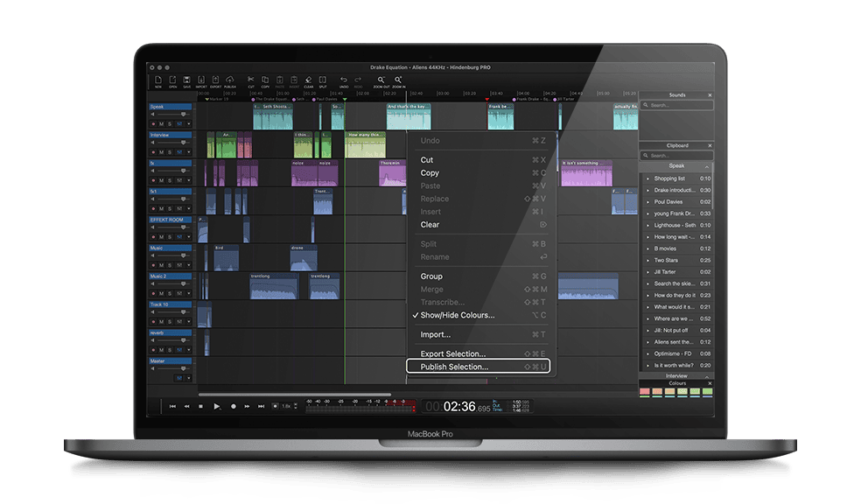Close the Sounds panel
Viewport: 861px width, 504px height.
click(x=710, y=95)
